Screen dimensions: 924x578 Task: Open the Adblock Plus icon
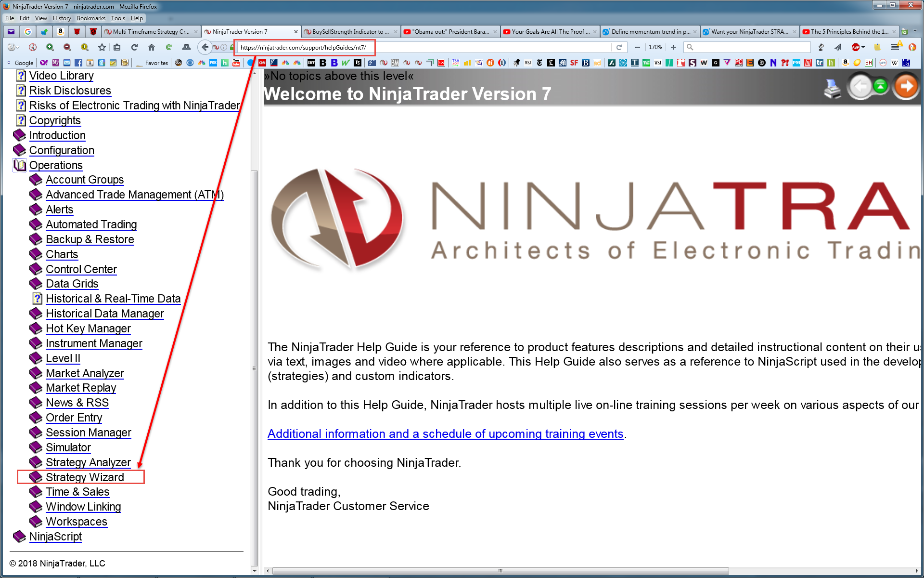click(855, 47)
